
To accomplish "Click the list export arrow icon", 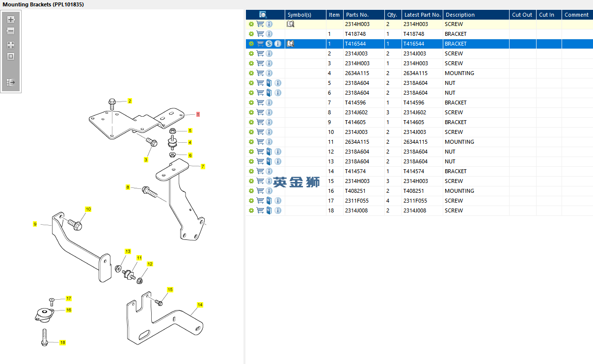I will [11, 82].
